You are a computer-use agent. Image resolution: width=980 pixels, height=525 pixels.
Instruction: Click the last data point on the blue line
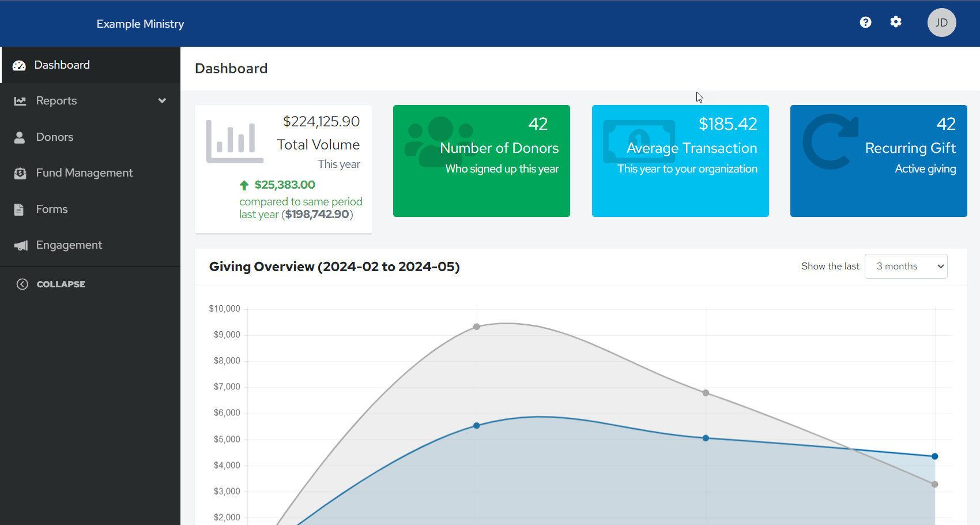click(934, 456)
